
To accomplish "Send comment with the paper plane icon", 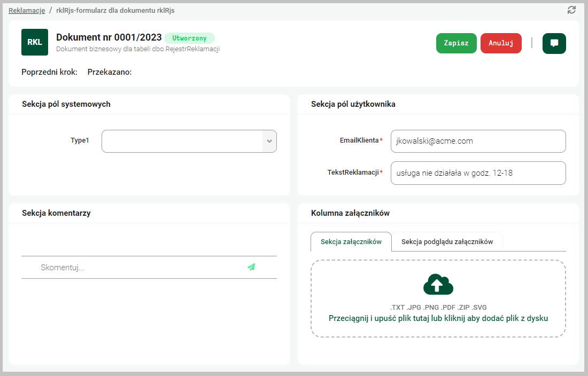I will 251,267.
